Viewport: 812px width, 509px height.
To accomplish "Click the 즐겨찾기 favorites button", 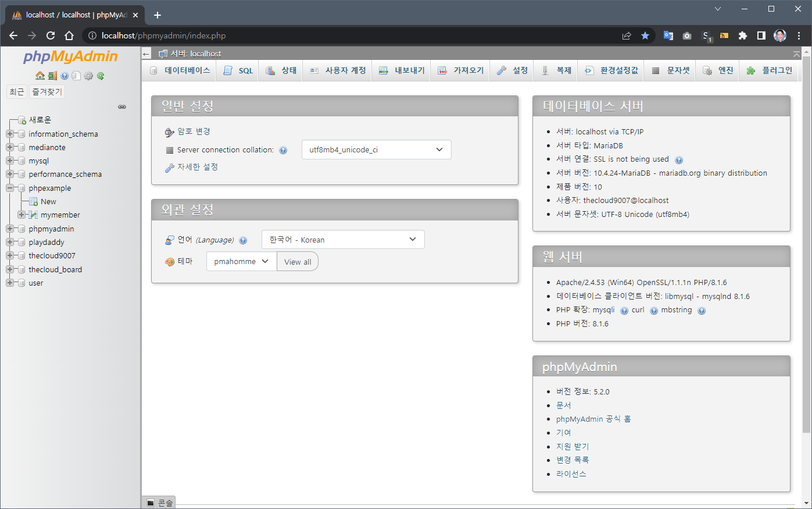I will pos(47,92).
